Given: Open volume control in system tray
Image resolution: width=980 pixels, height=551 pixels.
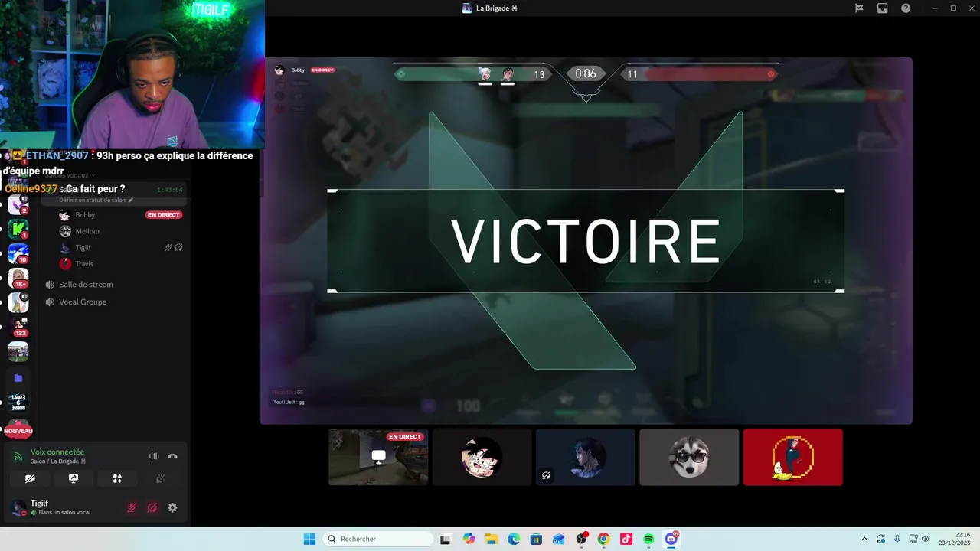Looking at the screenshot, I should pyautogui.click(x=925, y=539).
